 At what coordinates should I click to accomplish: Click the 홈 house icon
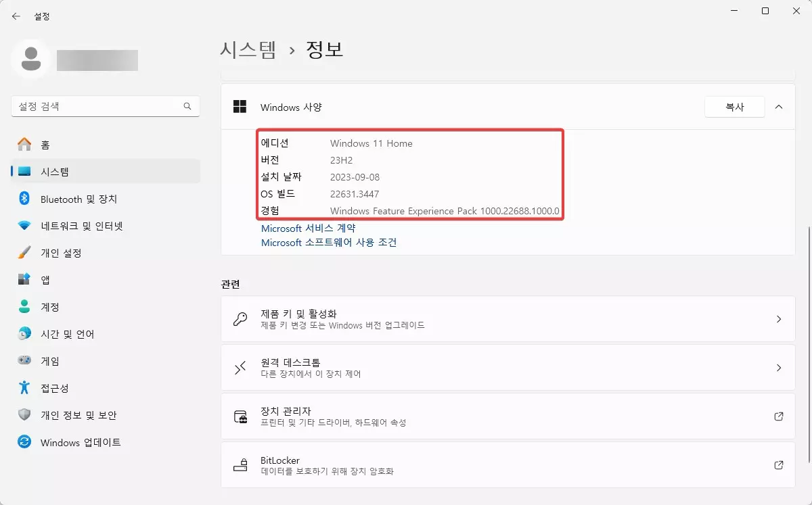tap(24, 145)
